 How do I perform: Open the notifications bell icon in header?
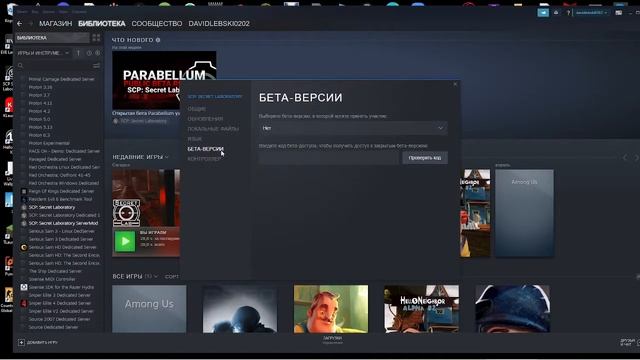[556, 13]
